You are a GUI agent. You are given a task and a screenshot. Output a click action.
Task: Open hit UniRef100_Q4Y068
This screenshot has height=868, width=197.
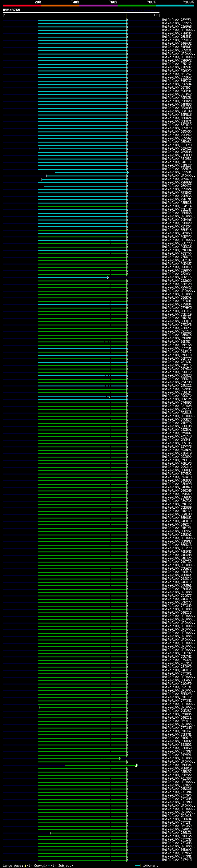pyautogui.click(x=177, y=233)
